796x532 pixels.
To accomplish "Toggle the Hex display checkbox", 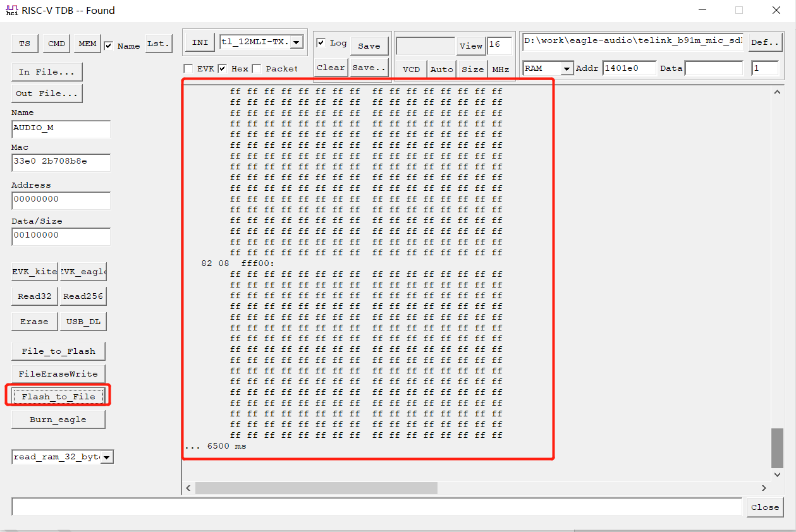I will point(223,68).
